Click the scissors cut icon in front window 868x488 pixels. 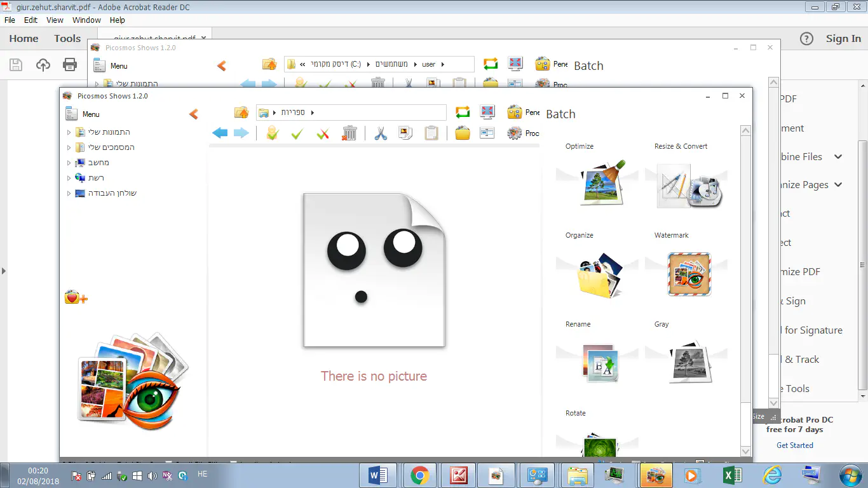pos(381,133)
